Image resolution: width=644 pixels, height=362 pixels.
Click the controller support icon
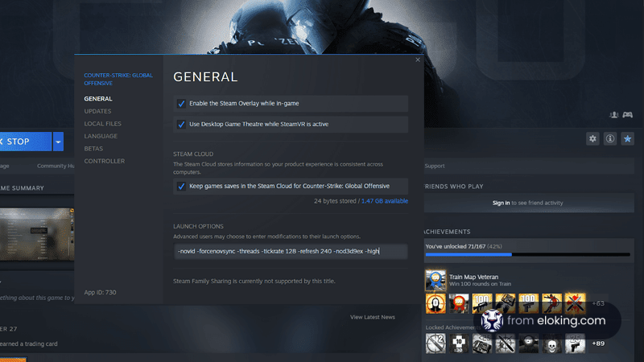628,115
